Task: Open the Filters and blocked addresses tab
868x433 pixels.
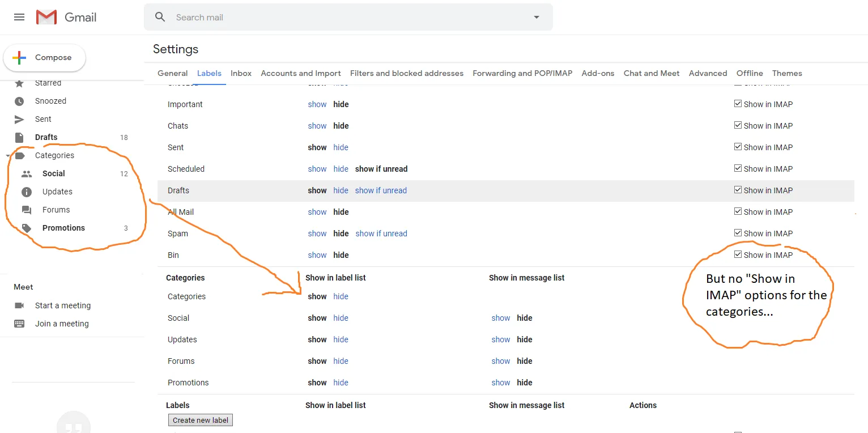Action: pos(406,73)
